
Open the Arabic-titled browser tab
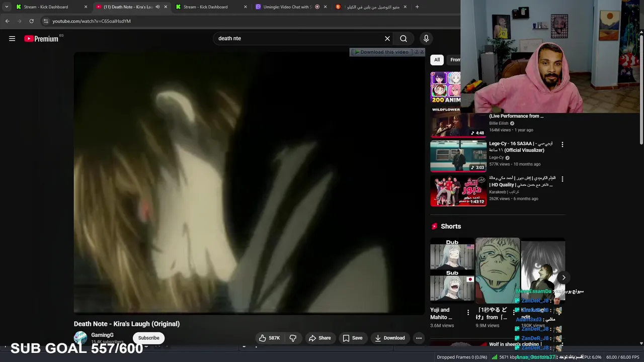[371, 7]
